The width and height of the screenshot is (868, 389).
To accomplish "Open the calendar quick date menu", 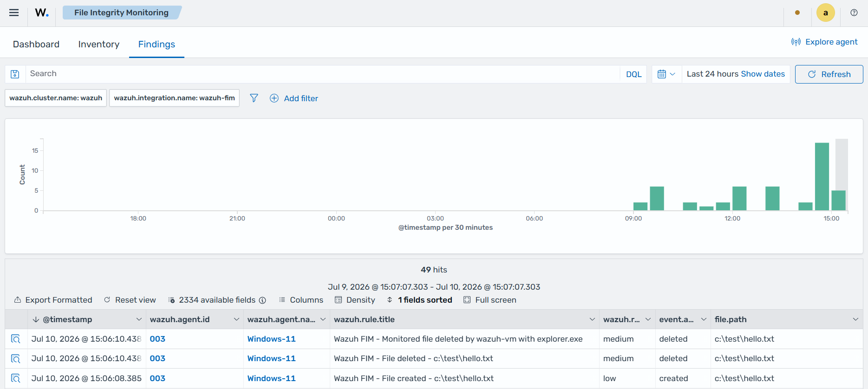I will tap(666, 74).
